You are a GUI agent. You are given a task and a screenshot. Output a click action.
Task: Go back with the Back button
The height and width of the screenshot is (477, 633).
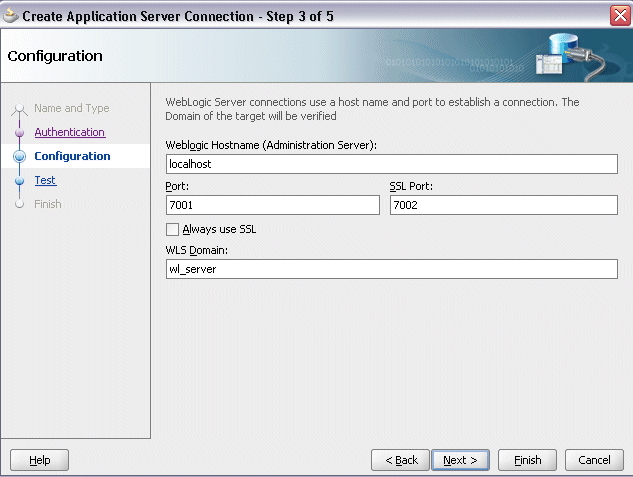coord(400,460)
